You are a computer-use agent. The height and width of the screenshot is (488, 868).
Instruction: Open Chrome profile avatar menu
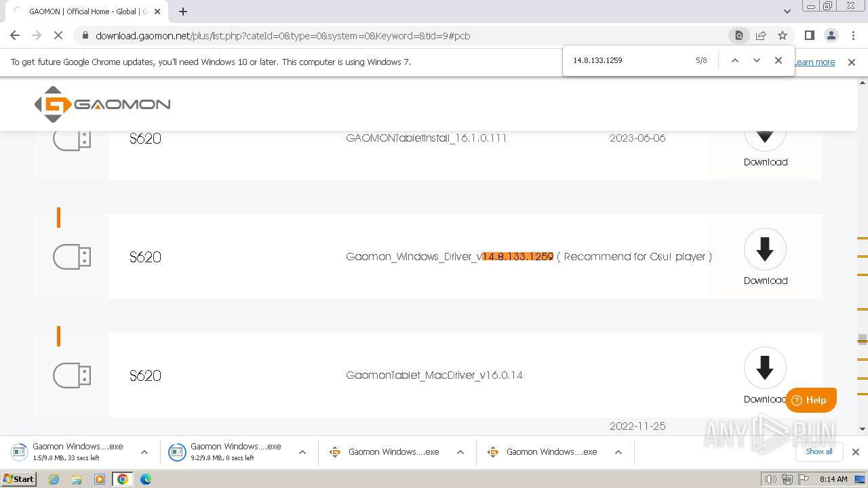831,35
